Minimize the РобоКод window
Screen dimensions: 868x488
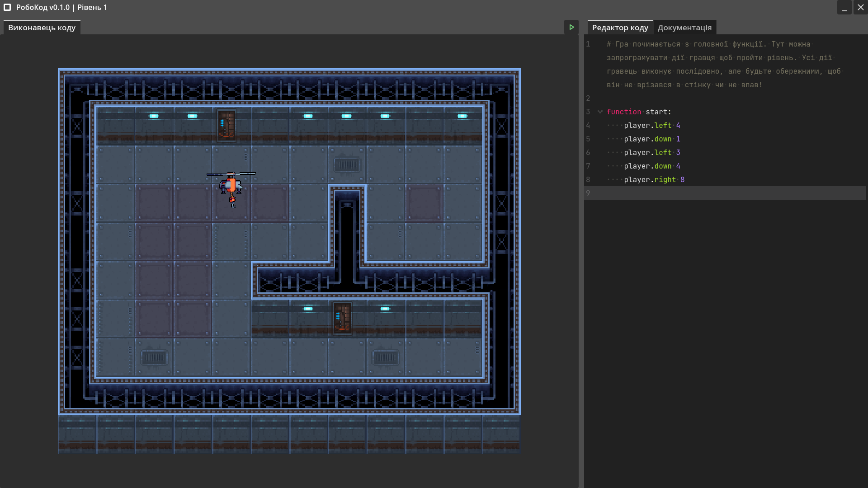pos(844,7)
